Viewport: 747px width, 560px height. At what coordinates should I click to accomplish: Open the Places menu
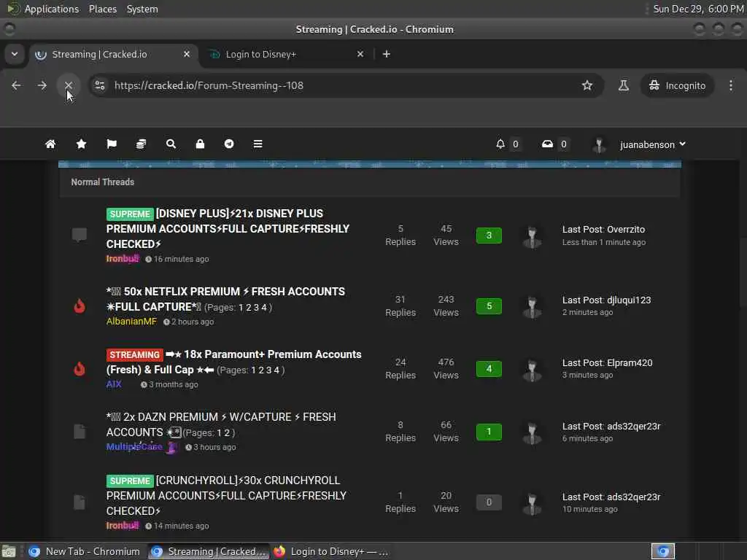(x=102, y=9)
